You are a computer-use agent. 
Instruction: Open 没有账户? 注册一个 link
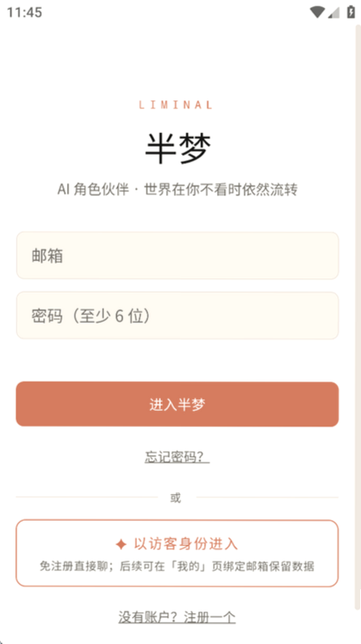click(177, 617)
